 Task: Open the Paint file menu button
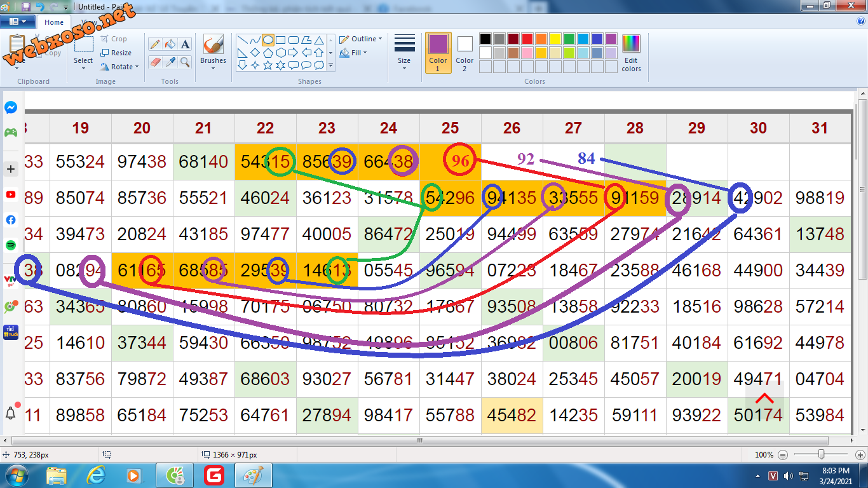[x=17, y=21]
